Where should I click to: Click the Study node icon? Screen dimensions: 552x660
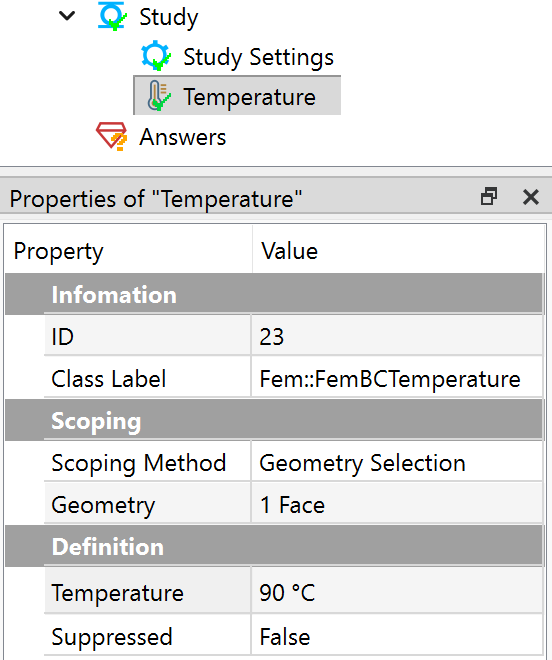[112, 16]
